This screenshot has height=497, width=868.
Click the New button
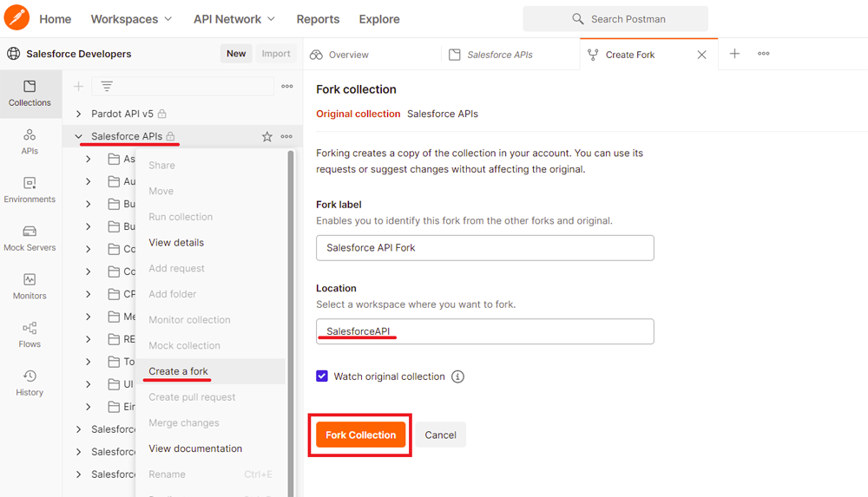(236, 54)
